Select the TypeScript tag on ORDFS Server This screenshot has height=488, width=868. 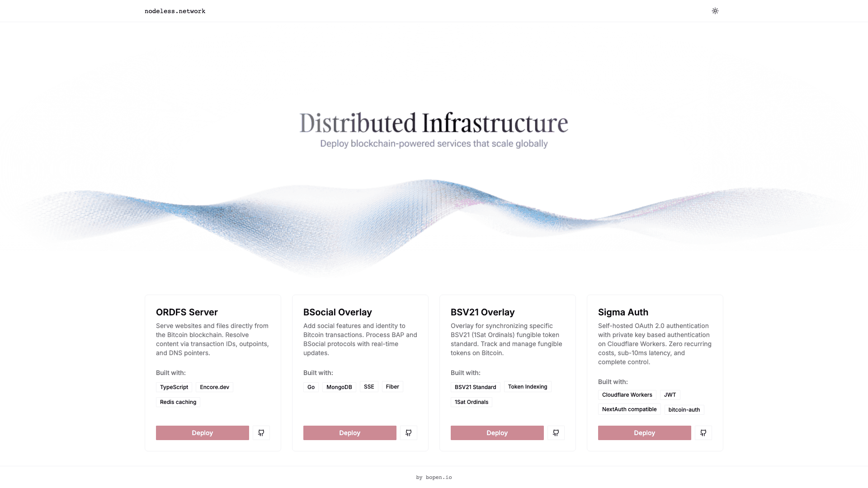[x=174, y=387]
